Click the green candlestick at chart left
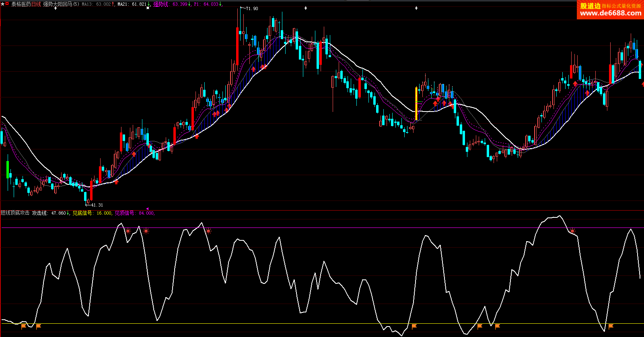The width and height of the screenshot is (644, 337). tap(7, 170)
